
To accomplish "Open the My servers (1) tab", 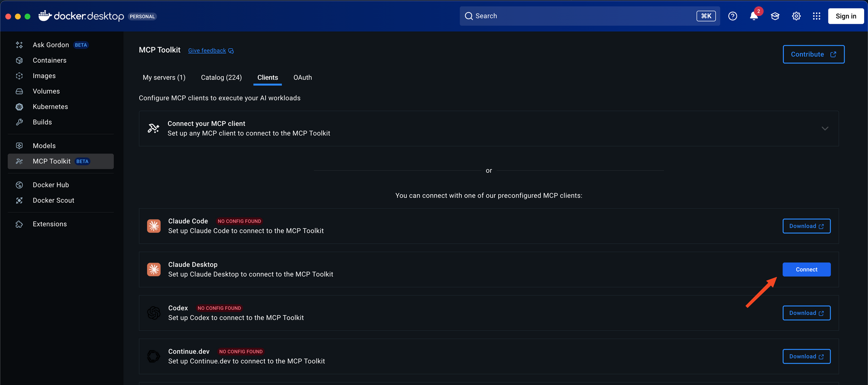I will (164, 77).
